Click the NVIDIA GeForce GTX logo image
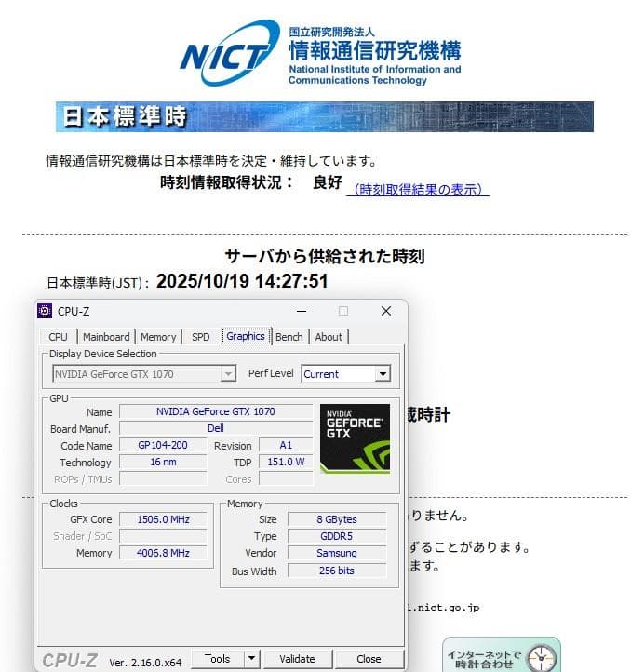This screenshot has height=672, width=631. 355,438
